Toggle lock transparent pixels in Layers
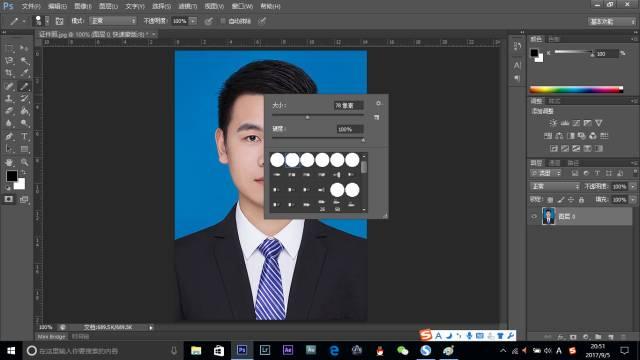 pyautogui.click(x=550, y=200)
